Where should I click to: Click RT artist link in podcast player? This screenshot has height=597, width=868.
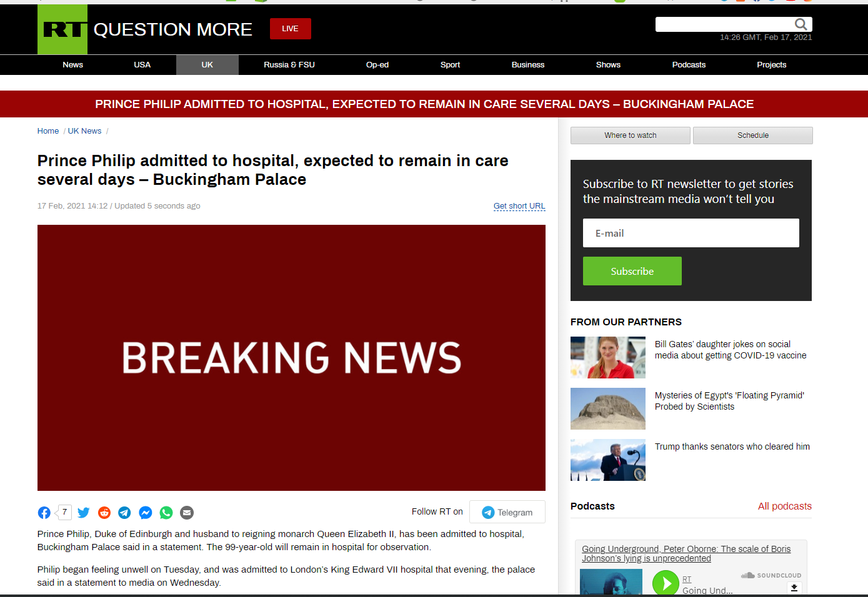tap(687, 580)
